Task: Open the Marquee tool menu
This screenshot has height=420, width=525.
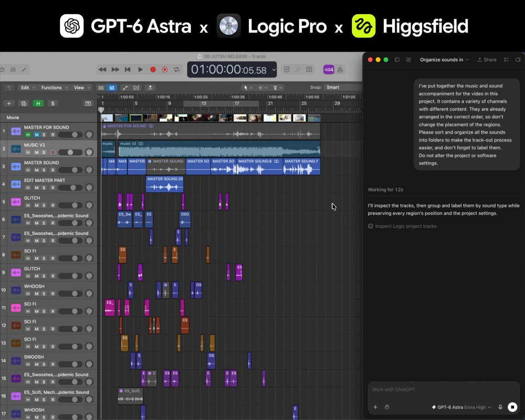Action: (262, 87)
